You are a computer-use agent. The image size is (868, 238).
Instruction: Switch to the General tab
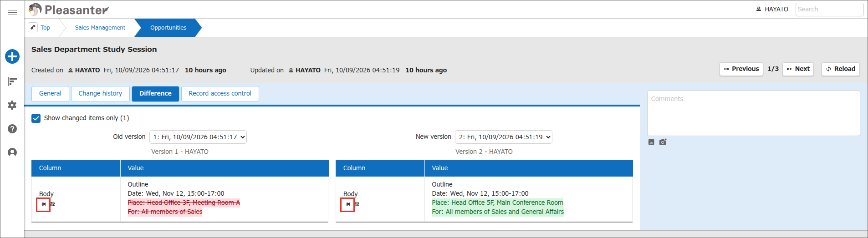tap(50, 94)
